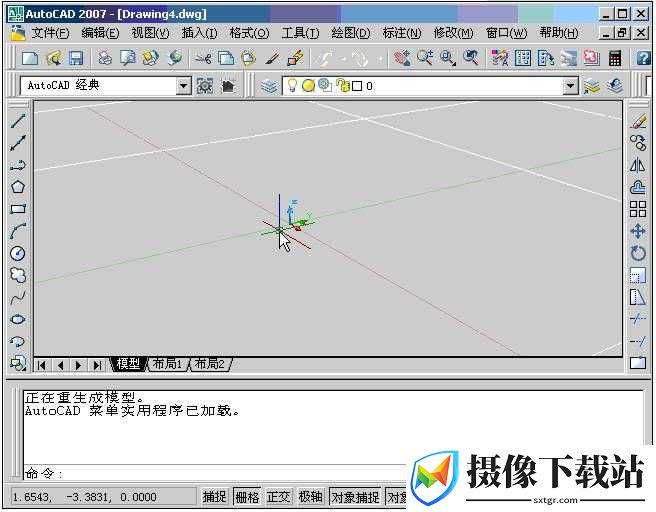Open Workspace Settings gear icon
The image size is (656, 512).
point(205,86)
